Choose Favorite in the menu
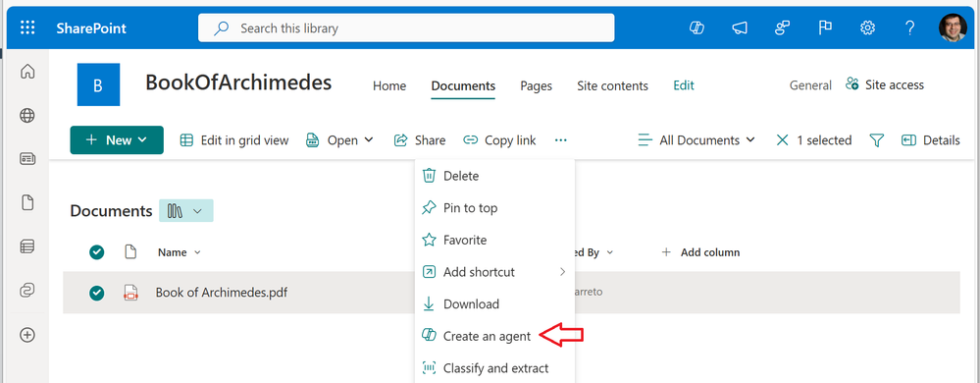980x383 pixels. [x=494, y=240]
